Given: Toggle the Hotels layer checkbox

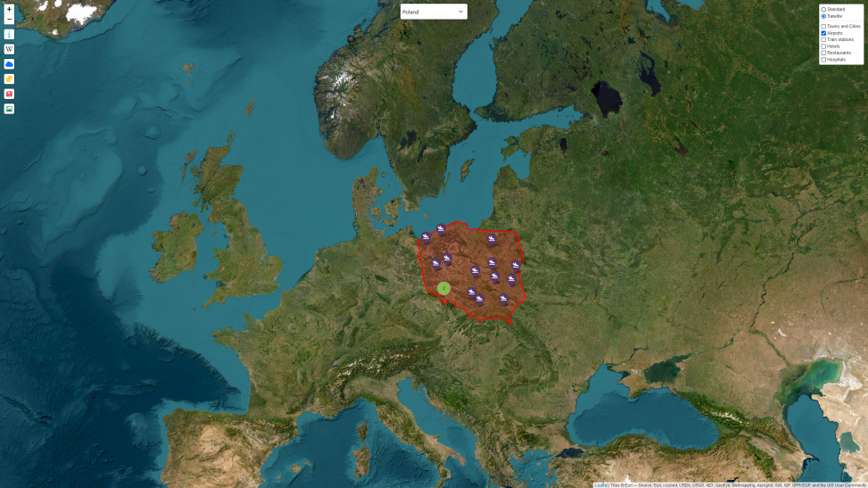Looking at the screenshot, I should [x=823, y=46].
